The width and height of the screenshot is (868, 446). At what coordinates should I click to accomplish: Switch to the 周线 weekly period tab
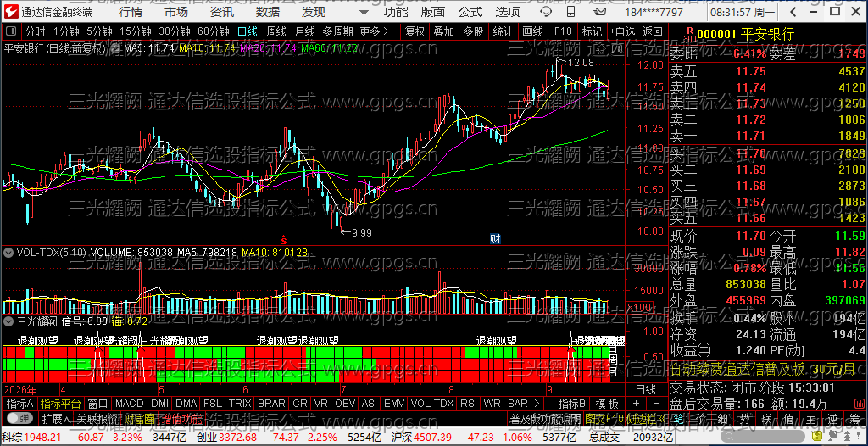275,31
